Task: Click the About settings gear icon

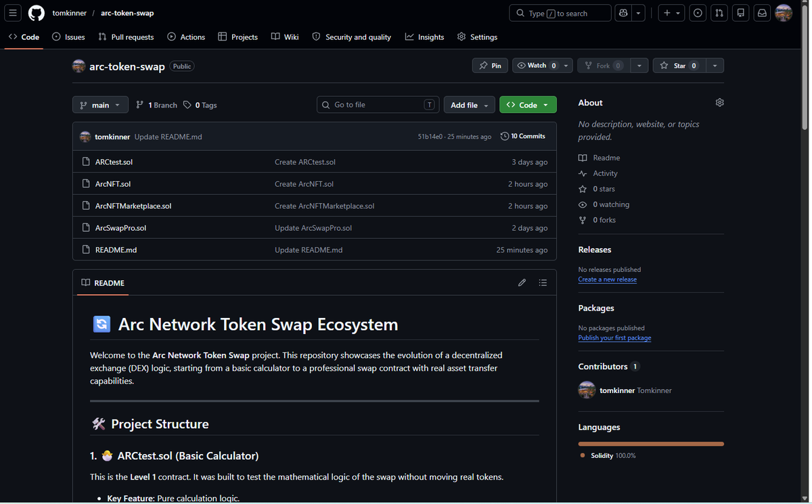Action: tap(719, 103)
